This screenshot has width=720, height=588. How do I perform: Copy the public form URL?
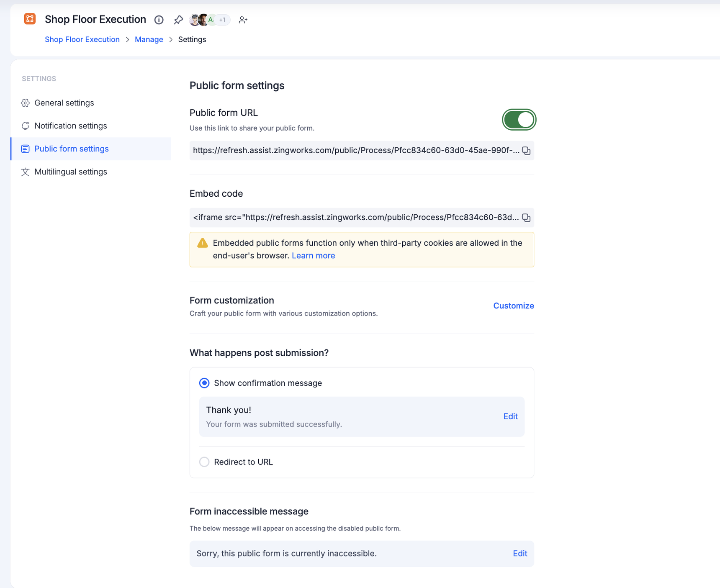(x=526, y=151)
